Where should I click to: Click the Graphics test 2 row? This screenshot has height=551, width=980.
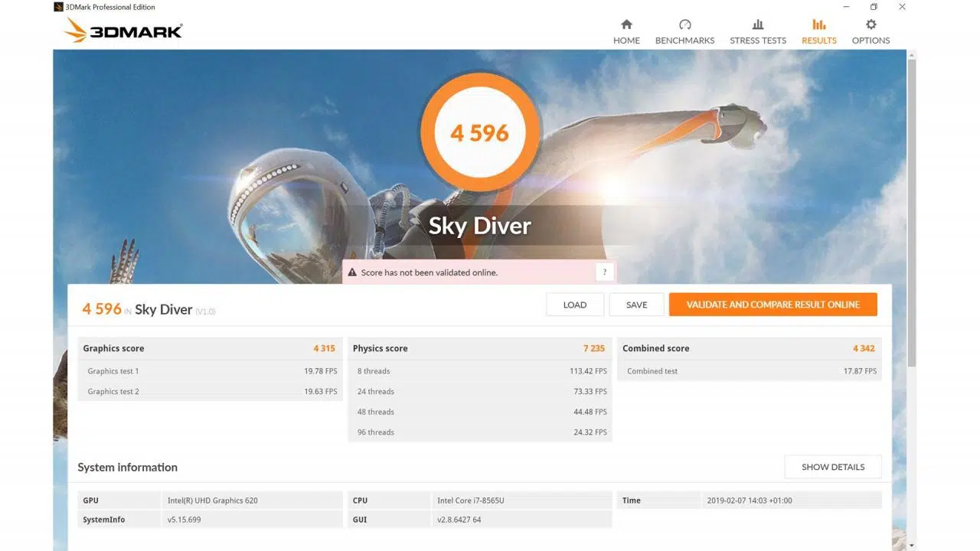coord(210,391)
